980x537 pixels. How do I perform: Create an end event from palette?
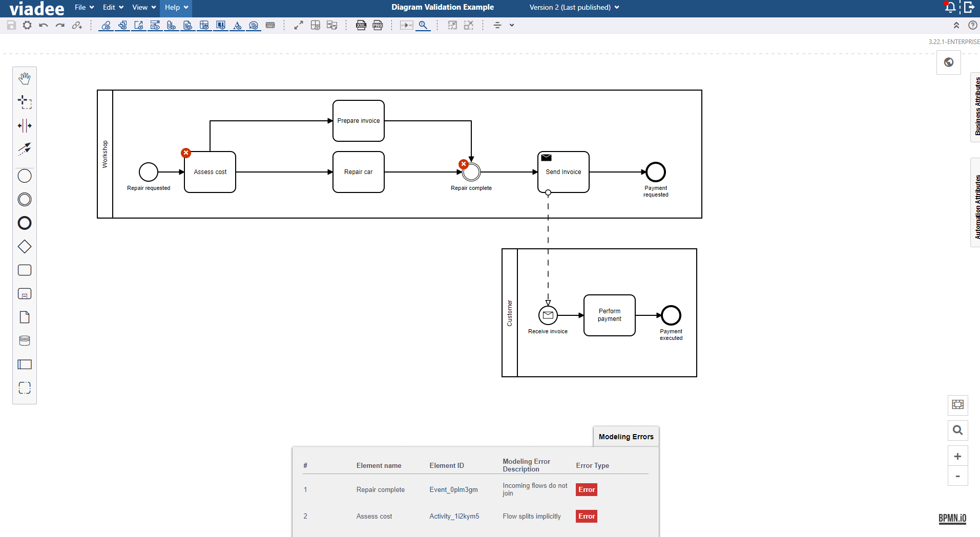25,223
